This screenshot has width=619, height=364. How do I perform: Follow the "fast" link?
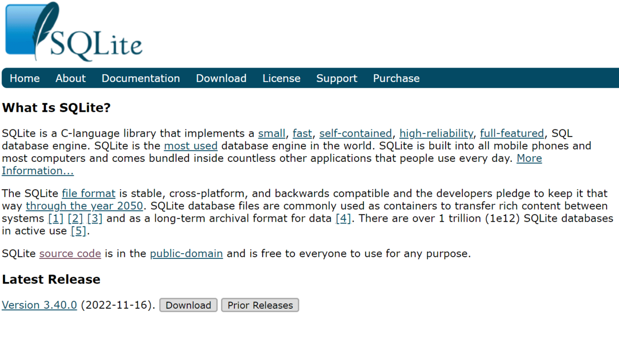point(302,134)
